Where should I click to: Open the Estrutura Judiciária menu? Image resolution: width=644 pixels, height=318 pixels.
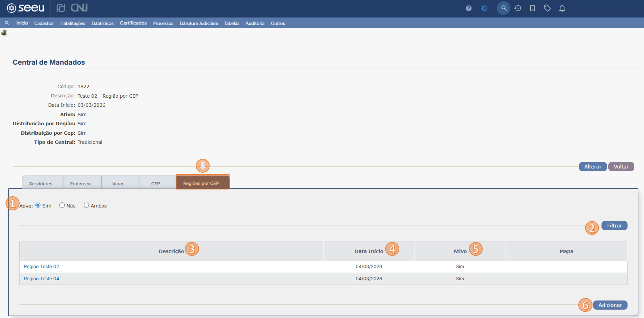pos(199,23)
